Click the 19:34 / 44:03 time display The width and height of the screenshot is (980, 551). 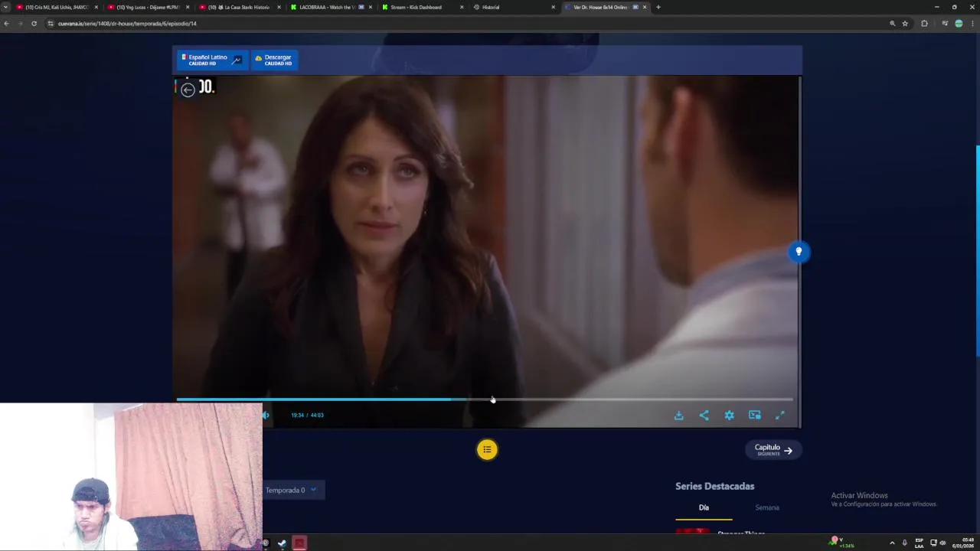pos(307,415)
